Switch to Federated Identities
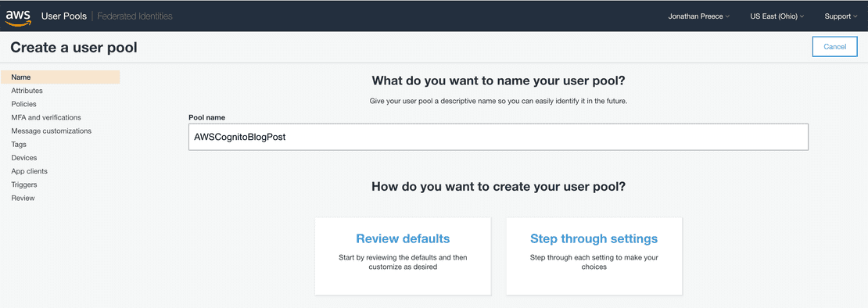The height and width of the screenshot is (308, 868). 135,16
